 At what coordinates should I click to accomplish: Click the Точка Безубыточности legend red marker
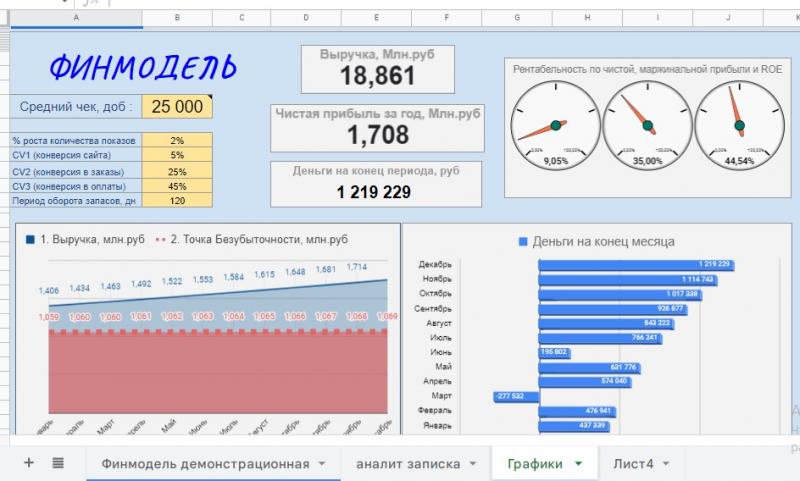coord(160,239)
